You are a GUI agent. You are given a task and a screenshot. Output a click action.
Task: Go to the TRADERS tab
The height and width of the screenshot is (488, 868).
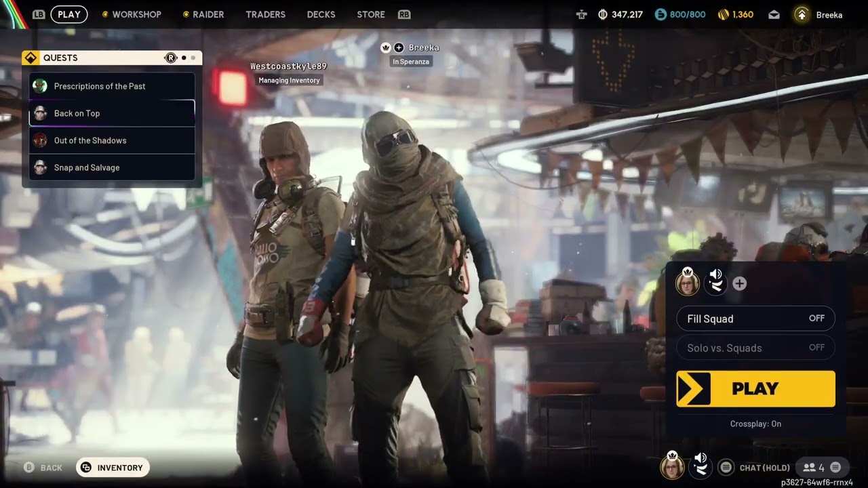[x=265, y=14]
